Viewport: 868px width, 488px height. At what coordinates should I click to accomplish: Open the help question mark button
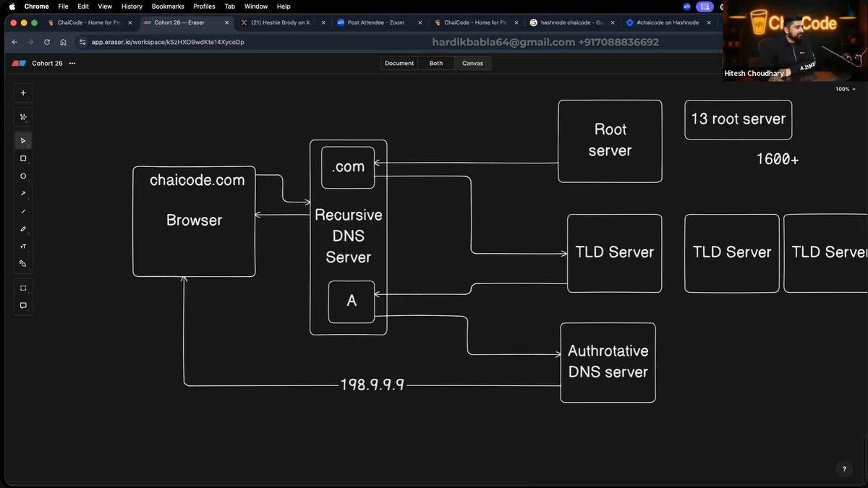tap(843, 469)
